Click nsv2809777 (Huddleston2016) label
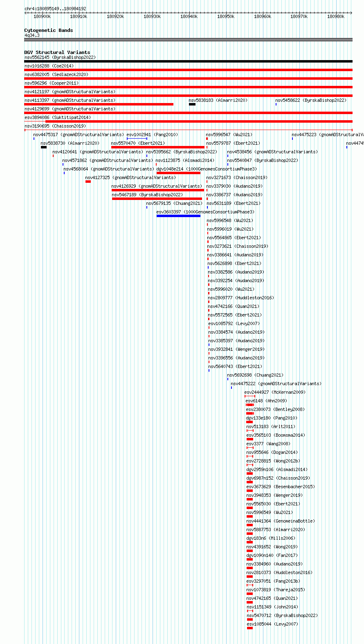The image size is (364, 644). pos(241,298)
